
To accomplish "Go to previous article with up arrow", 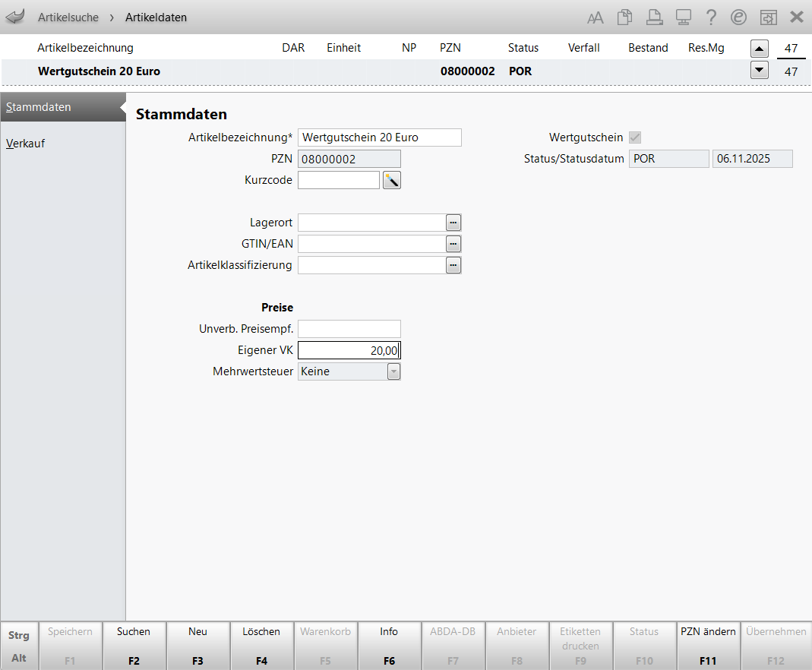I will pos(759,49).
